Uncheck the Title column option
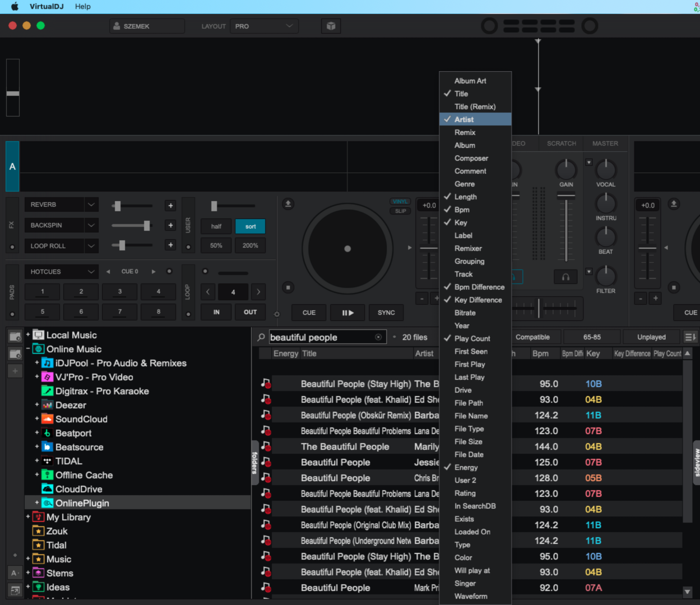This screenshot has width=700, height=605. pyautogui.click(x=475, y=94)
